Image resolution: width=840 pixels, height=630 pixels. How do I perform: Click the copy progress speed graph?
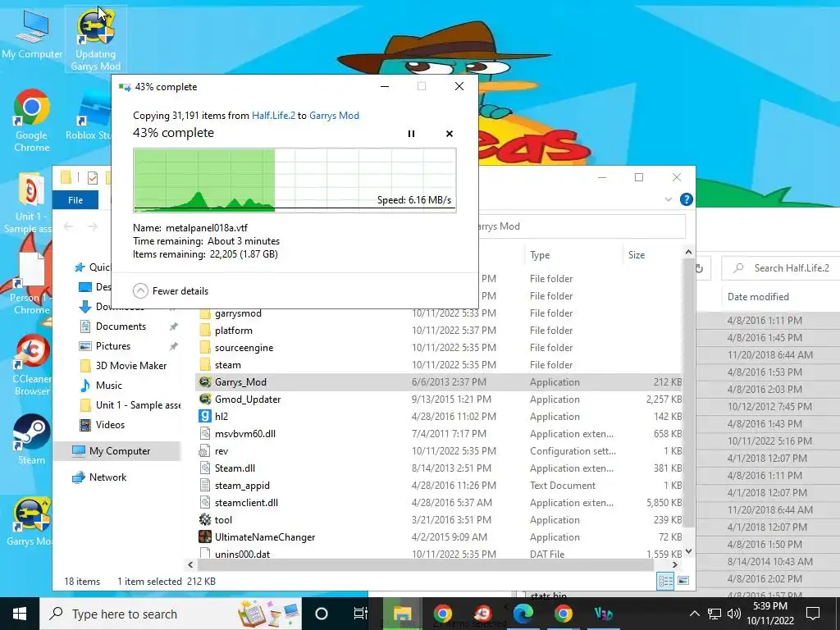pos(294,180)
